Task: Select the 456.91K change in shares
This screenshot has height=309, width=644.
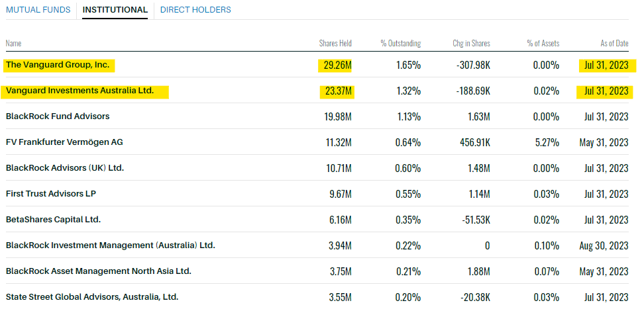Action: [x=475, y=142]
